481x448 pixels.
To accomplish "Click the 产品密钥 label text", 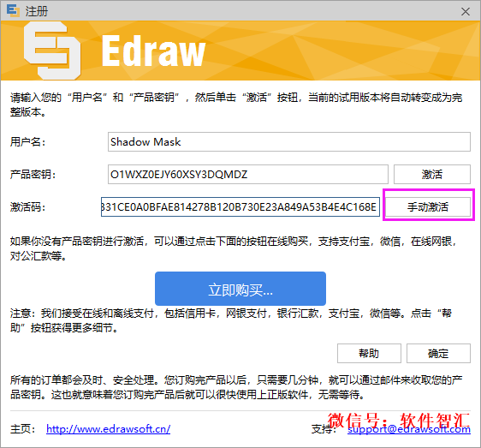I will (33, 175).
